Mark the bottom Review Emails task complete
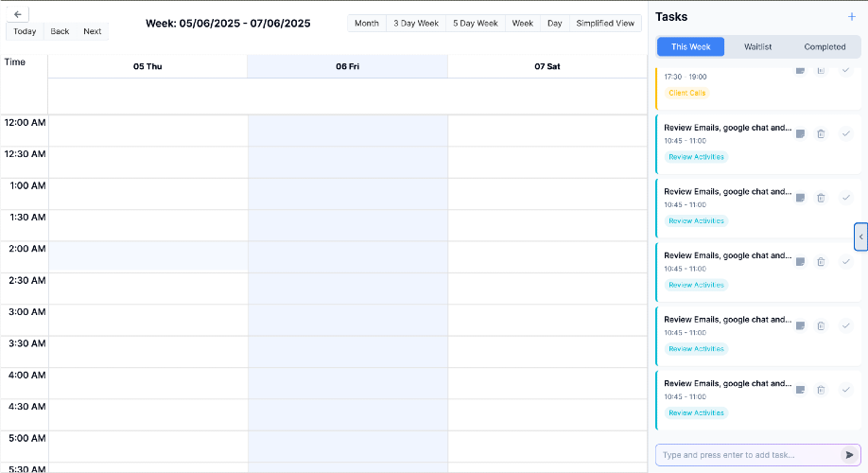 846,390
